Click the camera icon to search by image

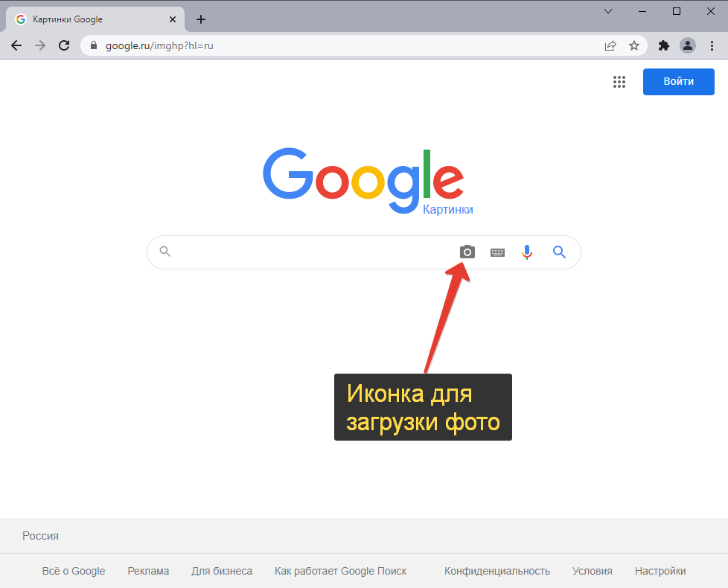[x=467, y=252]
